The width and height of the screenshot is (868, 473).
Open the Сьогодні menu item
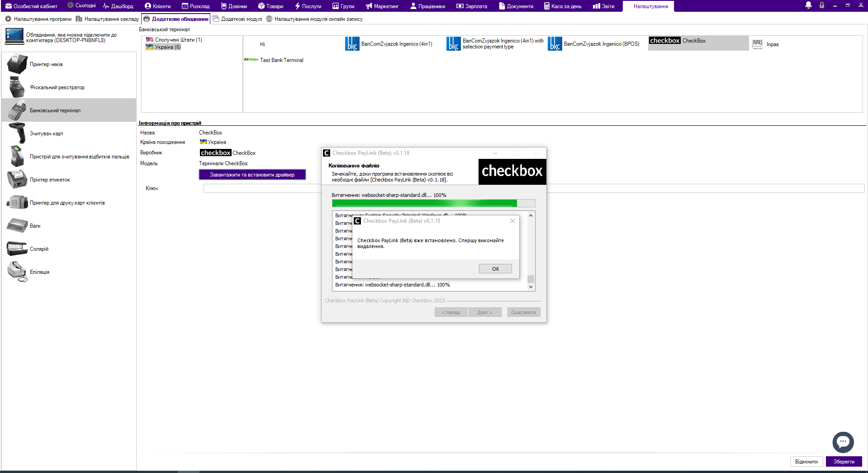pyautogui.click(x=81, y=6)
